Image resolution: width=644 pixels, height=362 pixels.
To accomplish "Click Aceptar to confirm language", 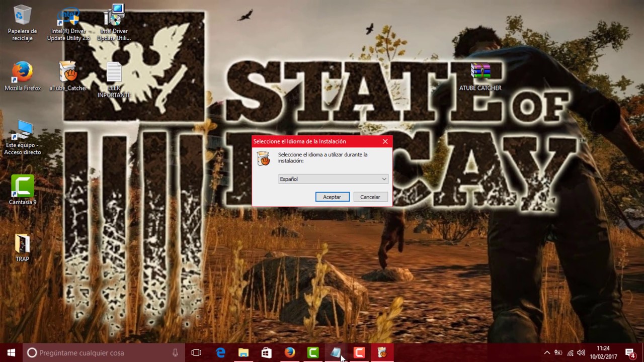I will (x=332, y=197).
